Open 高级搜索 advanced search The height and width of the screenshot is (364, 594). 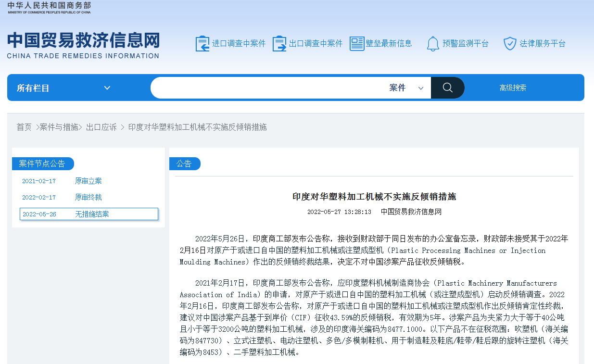click(x=513, y=88)
